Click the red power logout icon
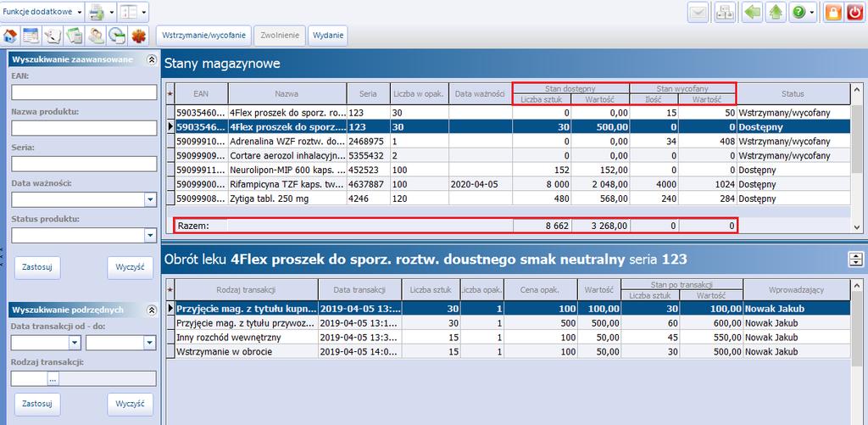Image resolution: width=868 pixels, height=425 pixels. coord(854,13)
